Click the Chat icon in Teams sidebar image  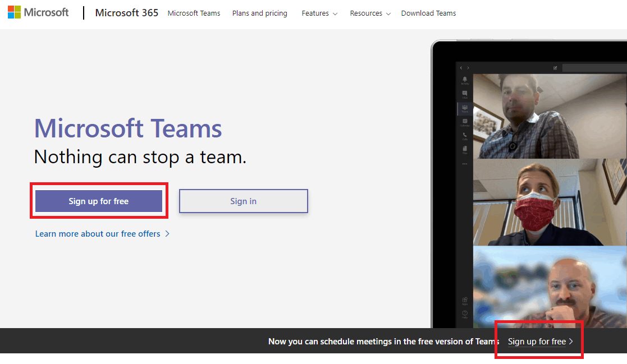coord(465,94)
